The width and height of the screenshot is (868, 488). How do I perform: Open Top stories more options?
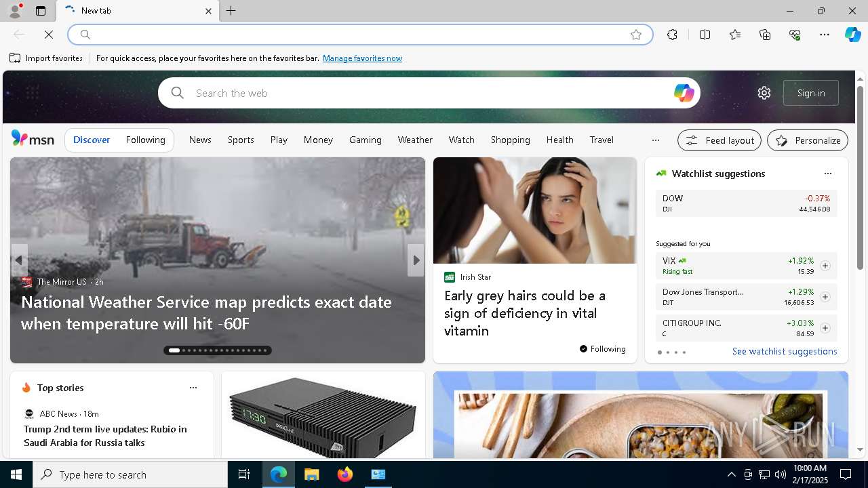[193, 388]
